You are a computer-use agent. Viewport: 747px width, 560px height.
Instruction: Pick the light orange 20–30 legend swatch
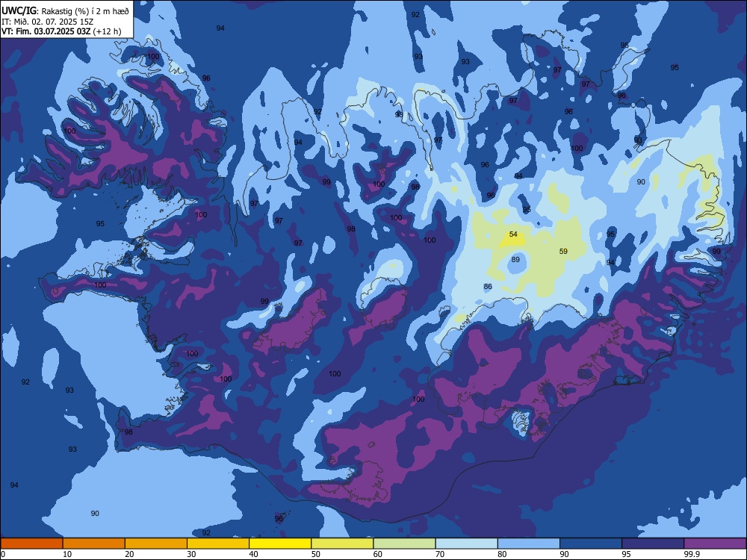pos(156,544)
